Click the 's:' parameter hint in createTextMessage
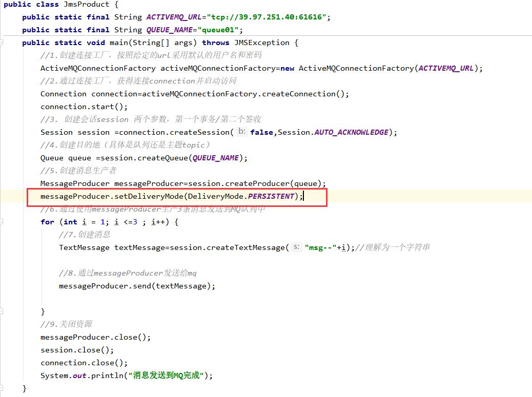This screenshot has height=397, width=532. [297, 247]
